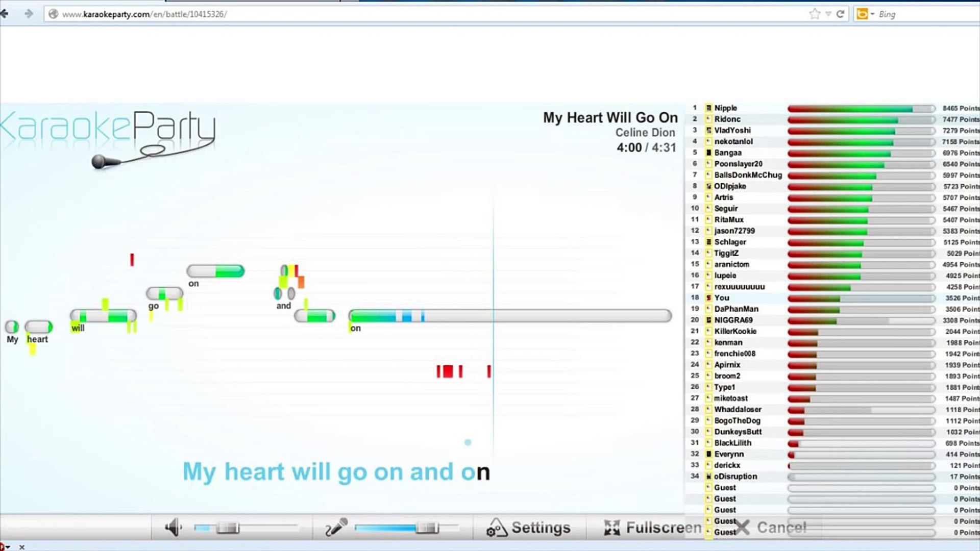This screenshot has height=551, width=980.
Task: Adjust the speaker volume slider handle
Action: coord(228,528)
